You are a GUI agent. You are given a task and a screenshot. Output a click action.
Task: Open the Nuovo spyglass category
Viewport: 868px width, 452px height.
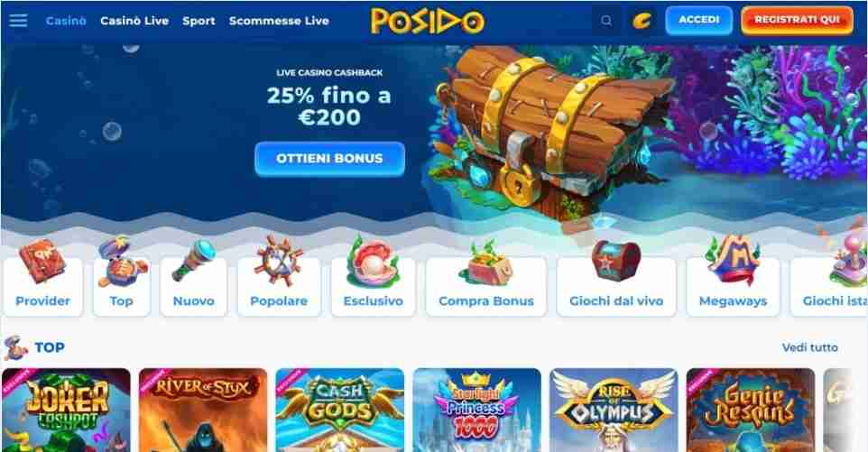click(x=194, y=278)
